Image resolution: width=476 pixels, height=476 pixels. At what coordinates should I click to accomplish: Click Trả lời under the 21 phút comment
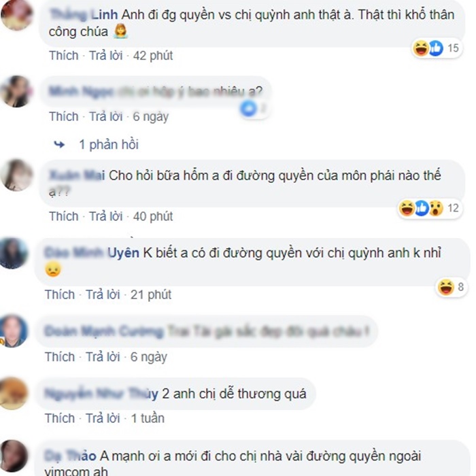click(x=103, y=294)
